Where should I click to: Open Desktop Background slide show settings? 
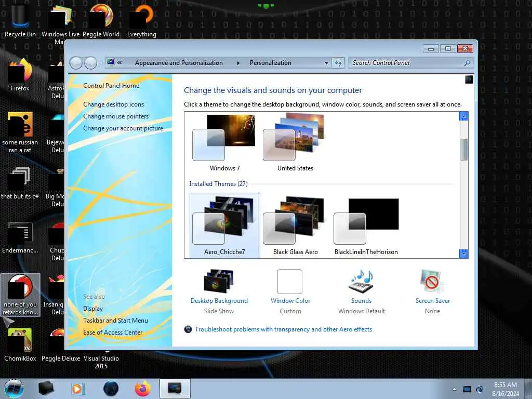click(219, 291)
